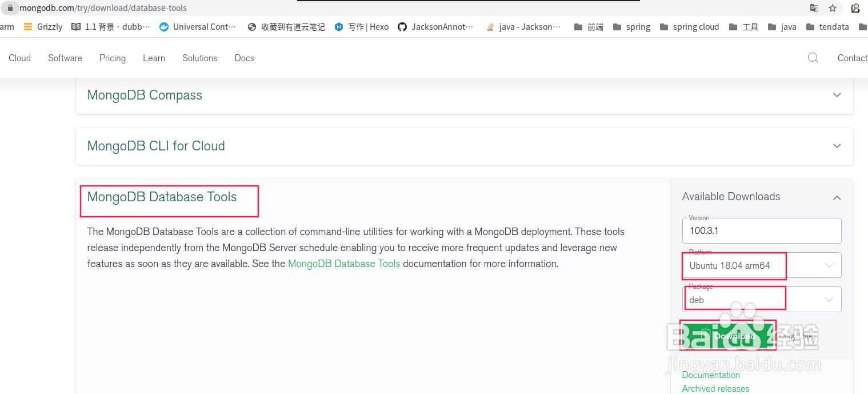Open the spring cloud bookmarks folder
The image size is (868, 394).
(689, 27)
